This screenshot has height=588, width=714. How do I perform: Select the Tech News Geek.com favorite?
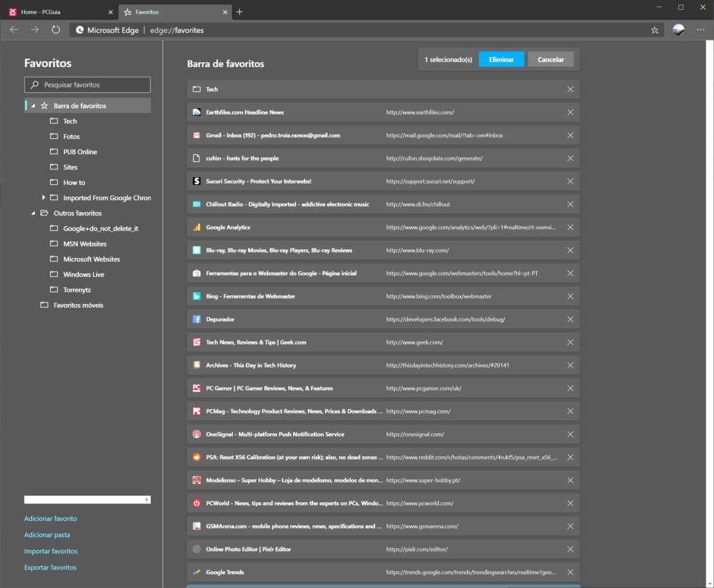[x=383, y=342]
